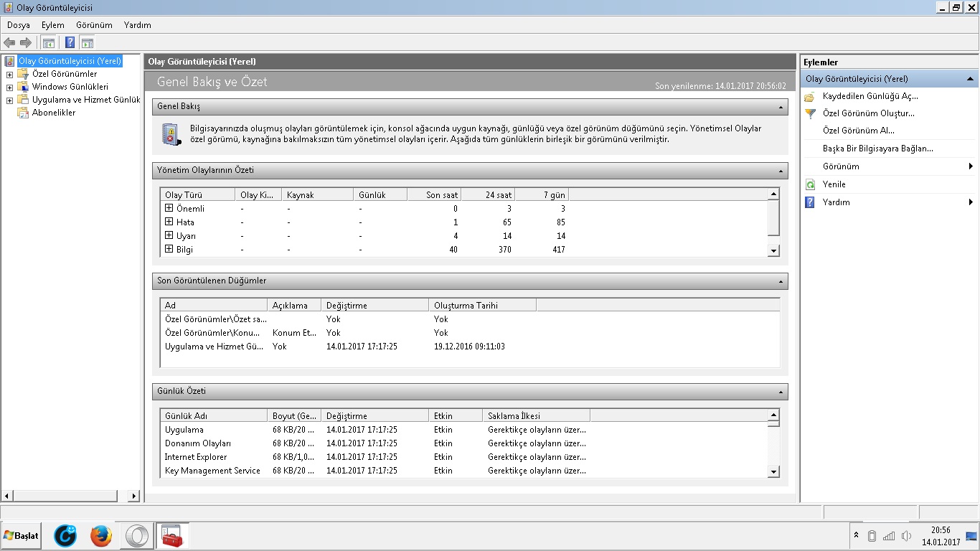The image size is (980, 551).
Task: Expand the Windows Günlükleri tree node
Action: point(9,88)
